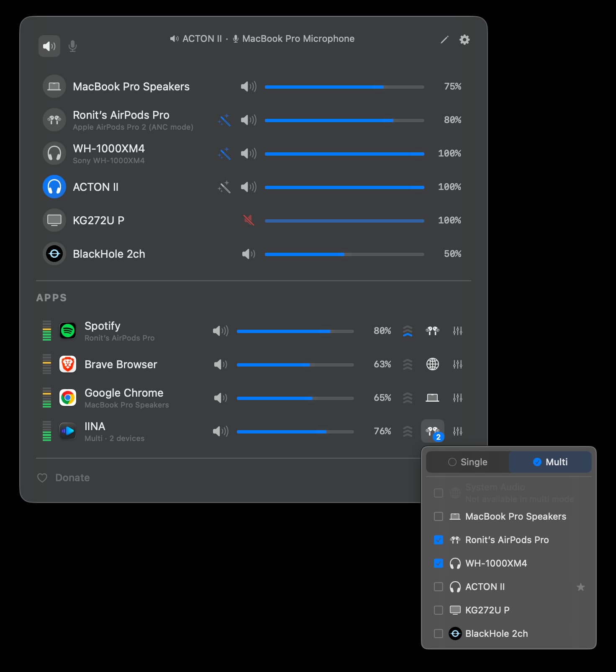Adjust the BlackHole 2ch volume slider
Image resolution: width=616 pixels, height=672 pixels.
[x=344, y=254]
